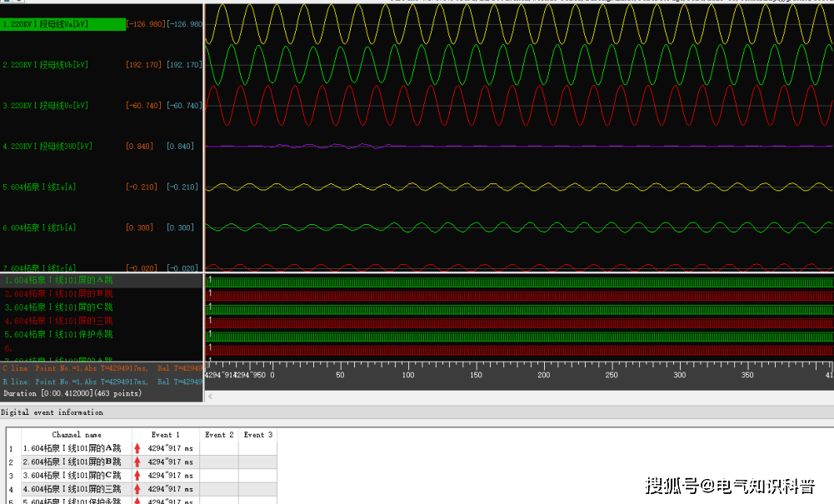Click the 4294"917 ms time in event row 4
The image size is (834, 504).
click(x=170, y=489)
